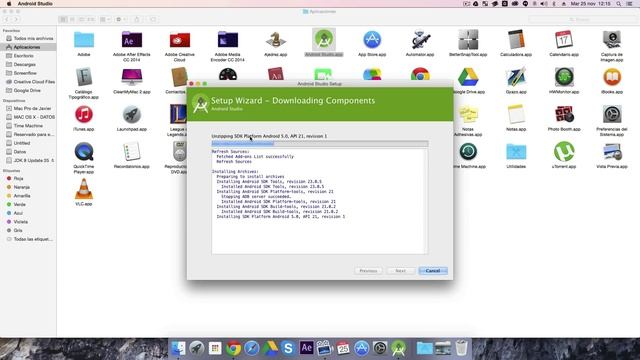Viewport: 640px width, 360px height.
Task: Open Finder from the Dock
Action: point(178,348)
